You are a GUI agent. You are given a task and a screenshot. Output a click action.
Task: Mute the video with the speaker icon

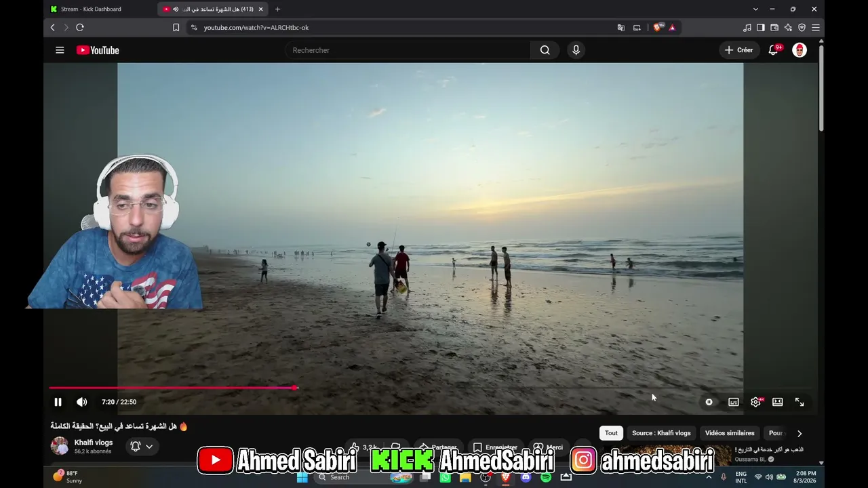pos(81,402)
